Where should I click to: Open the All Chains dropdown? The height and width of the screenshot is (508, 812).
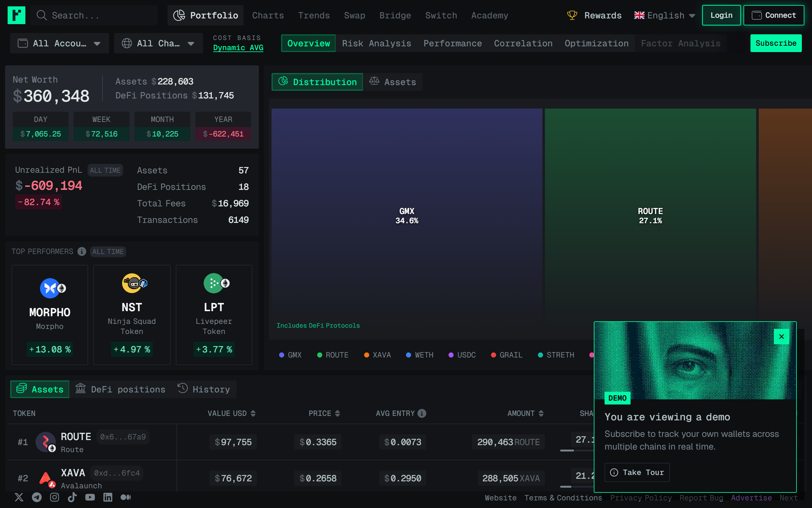[158, 43]
